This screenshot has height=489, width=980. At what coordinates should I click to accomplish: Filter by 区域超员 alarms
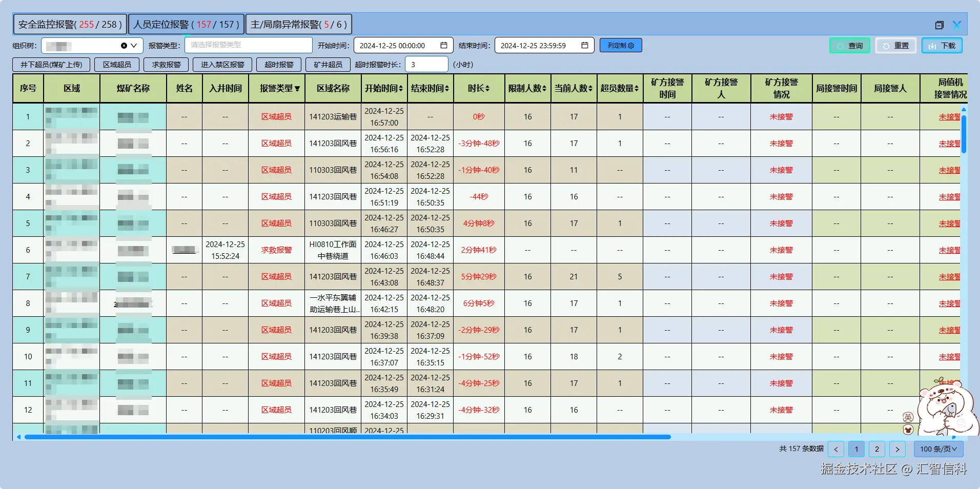point(117,65)
